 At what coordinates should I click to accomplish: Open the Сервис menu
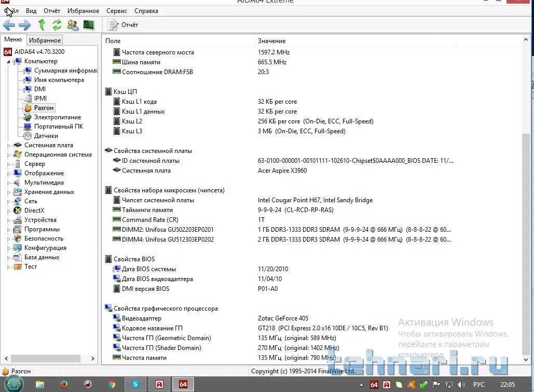[117, 11]
